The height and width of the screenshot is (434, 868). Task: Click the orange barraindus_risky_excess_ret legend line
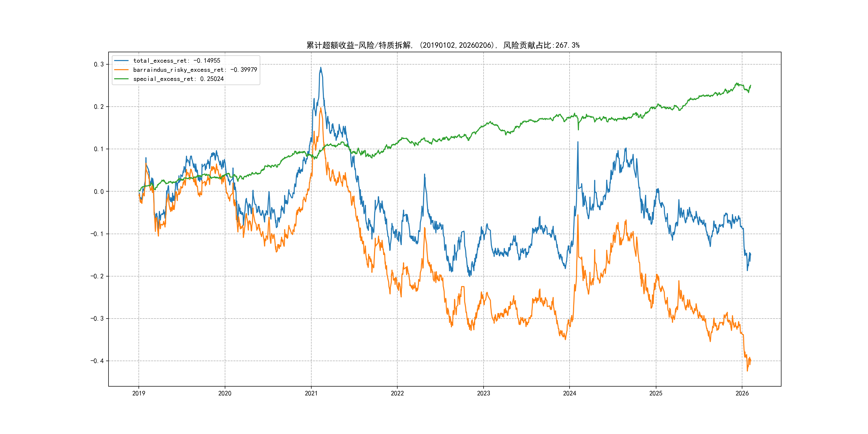(x=121, y=70)
